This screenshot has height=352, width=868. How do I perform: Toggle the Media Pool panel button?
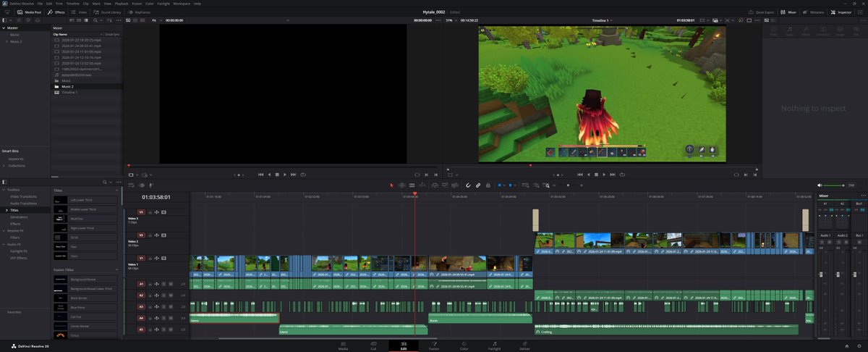tap(29, 12)
